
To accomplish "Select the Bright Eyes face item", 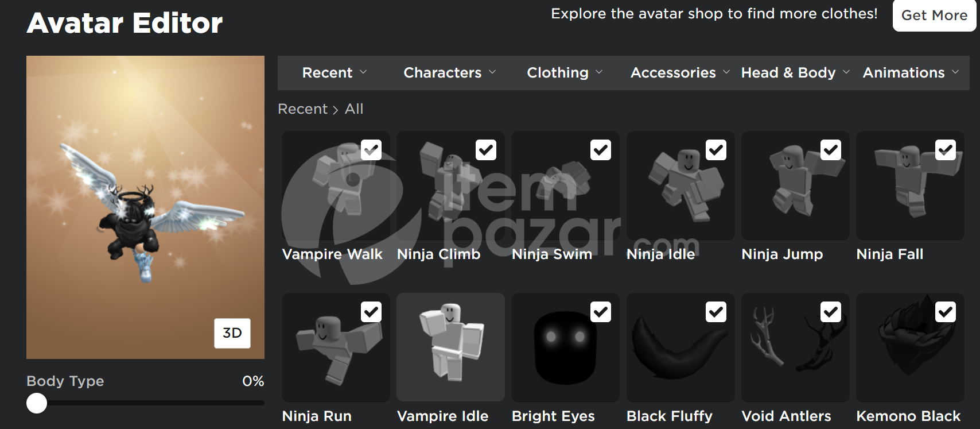I will [x=565, y=347].
